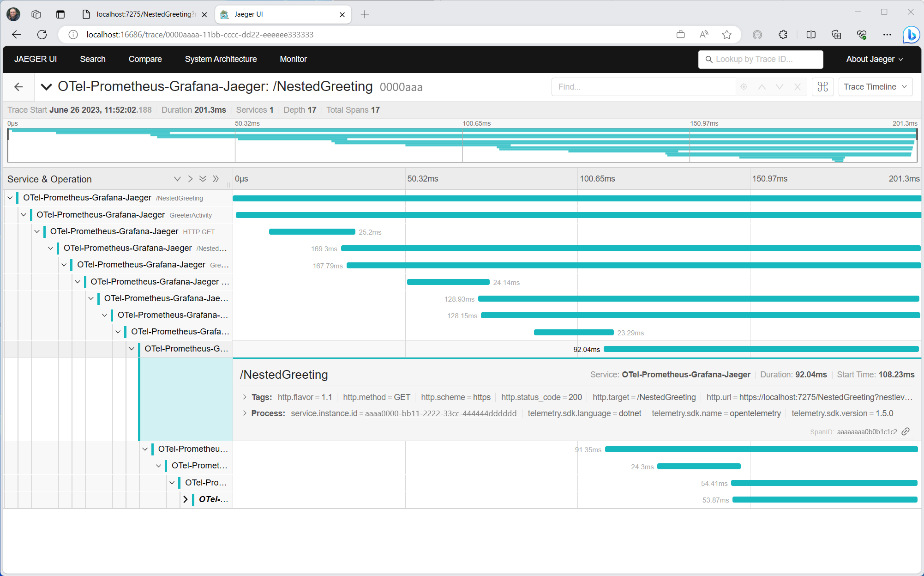Go to the Compare page
The image size is (924, 576).
click(x=145, y=59)
